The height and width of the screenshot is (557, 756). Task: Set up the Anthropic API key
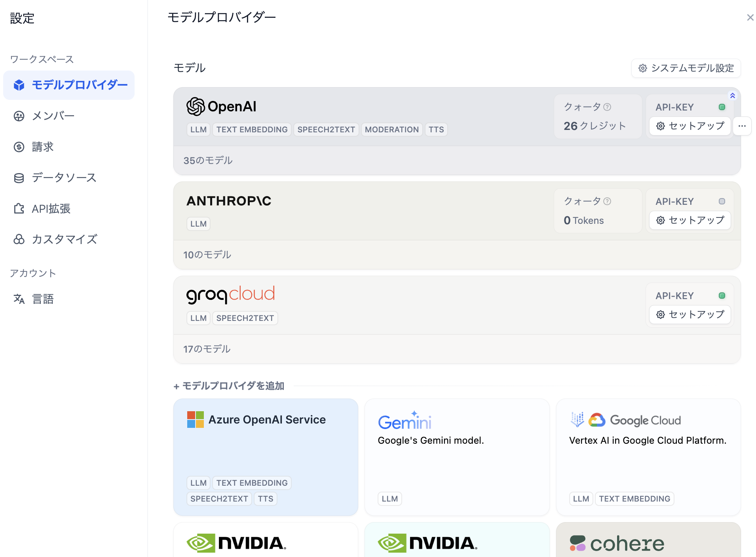coord(690,220)
